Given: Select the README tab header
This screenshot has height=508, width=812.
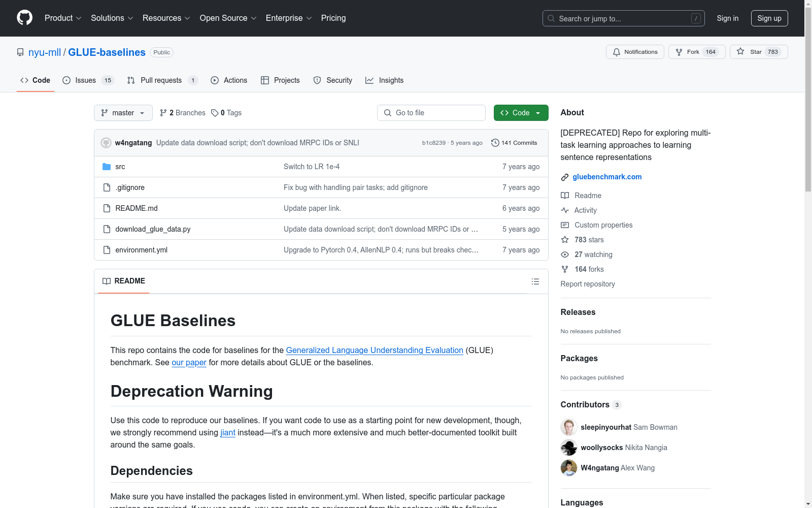Looking at the screenshot, I should point(124,281).
